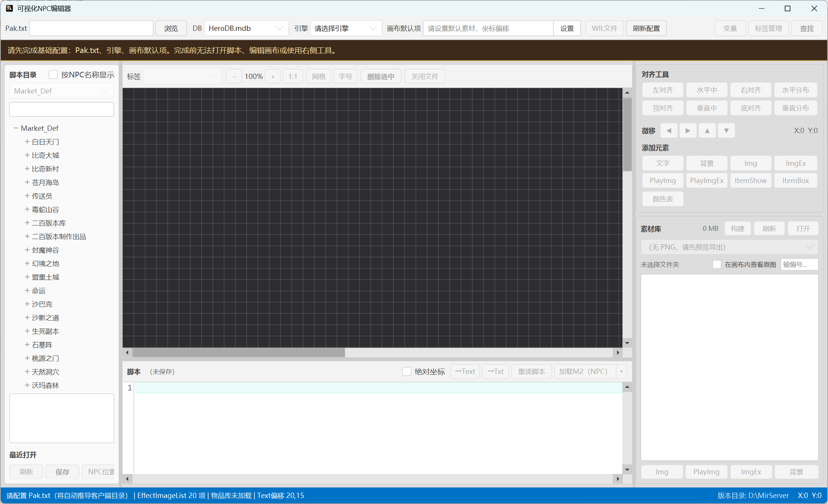Open the 素材库 PNG folder dropdown
828x504 pixels.
(x=729, y=247)
